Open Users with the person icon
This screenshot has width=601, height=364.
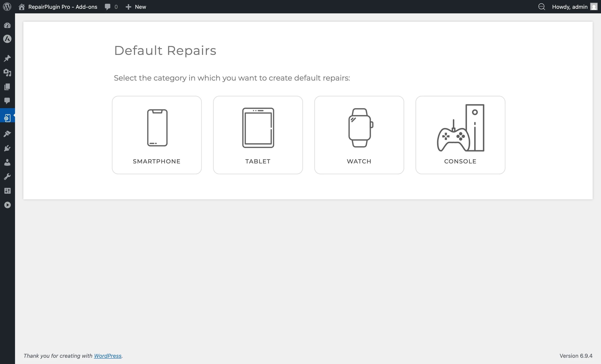(x=7, y=162)
